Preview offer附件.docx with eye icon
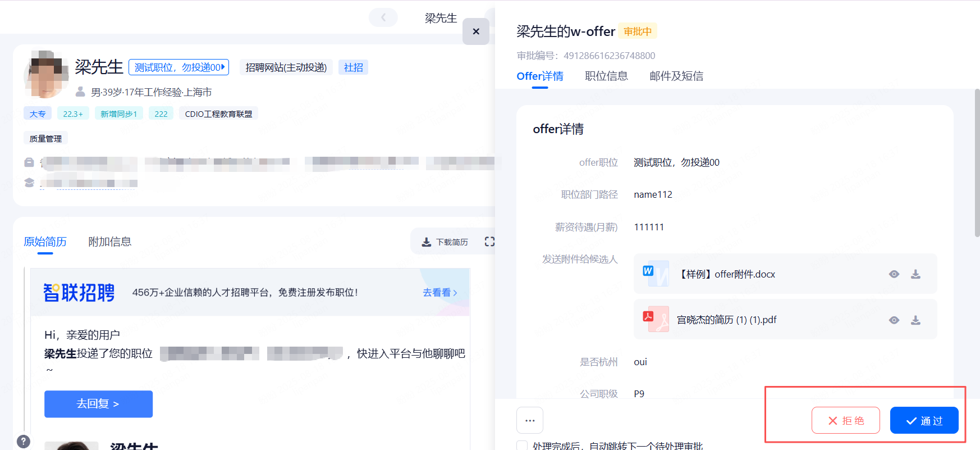Screen dimensions: 980x450 (894, 274)
